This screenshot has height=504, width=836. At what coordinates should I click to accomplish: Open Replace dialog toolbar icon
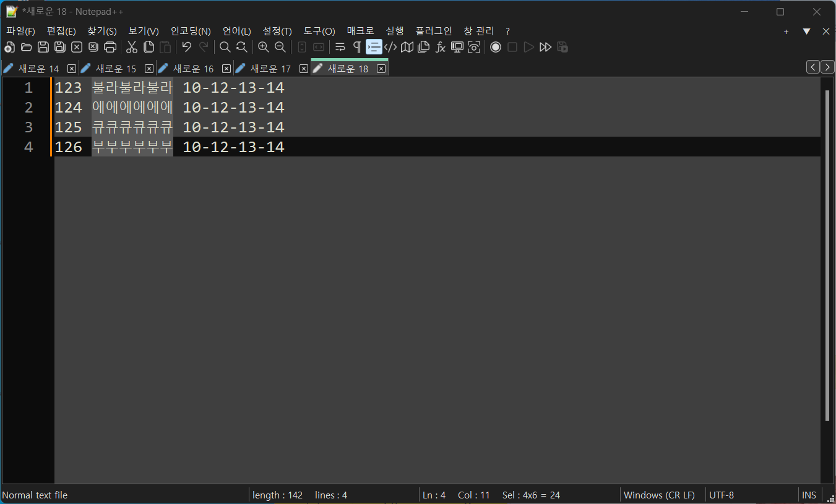pyautogui.click(x=242, y=47)
